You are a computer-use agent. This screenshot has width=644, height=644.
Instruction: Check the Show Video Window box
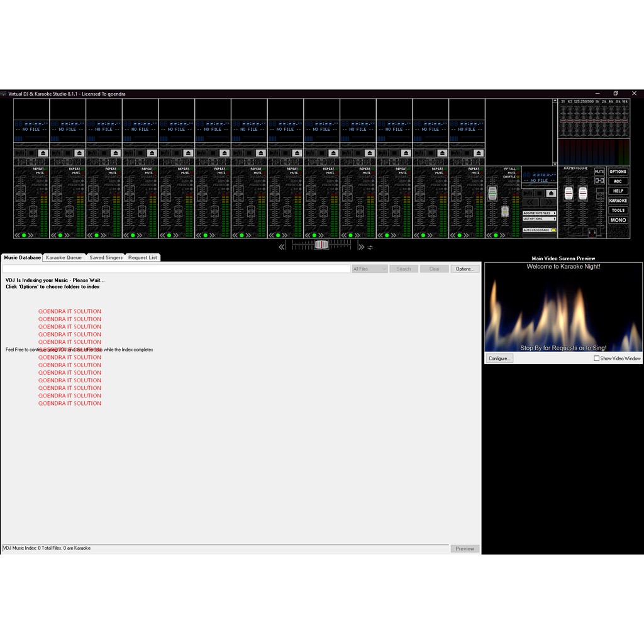(596, 358)
